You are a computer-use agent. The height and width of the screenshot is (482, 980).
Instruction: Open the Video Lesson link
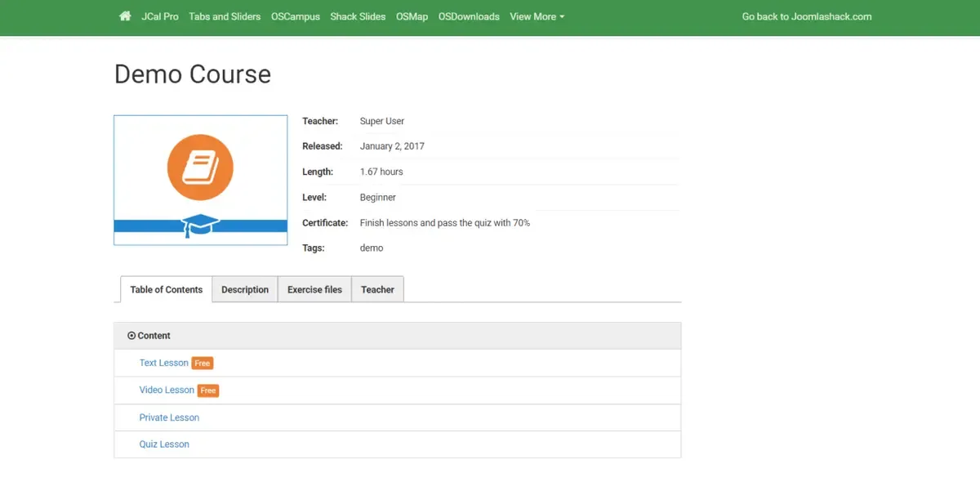point(167,390)
